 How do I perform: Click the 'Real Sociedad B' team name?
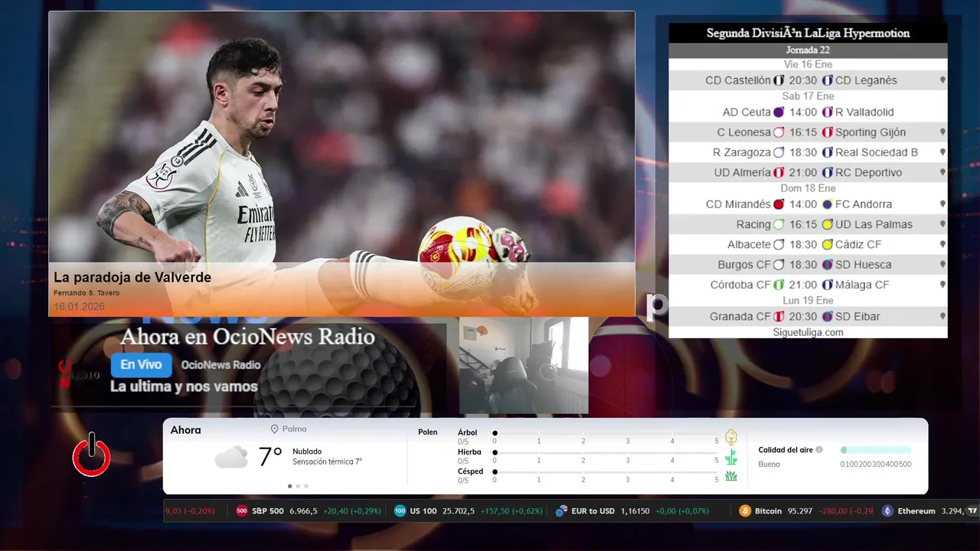876,152
